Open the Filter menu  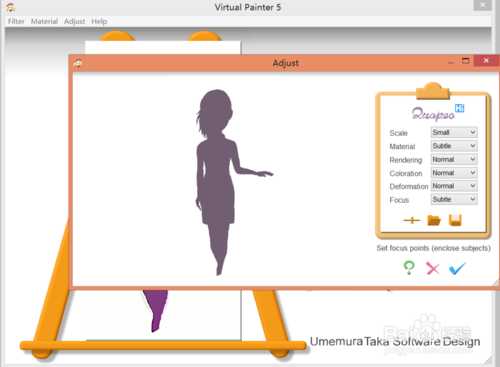coord(16,21)
